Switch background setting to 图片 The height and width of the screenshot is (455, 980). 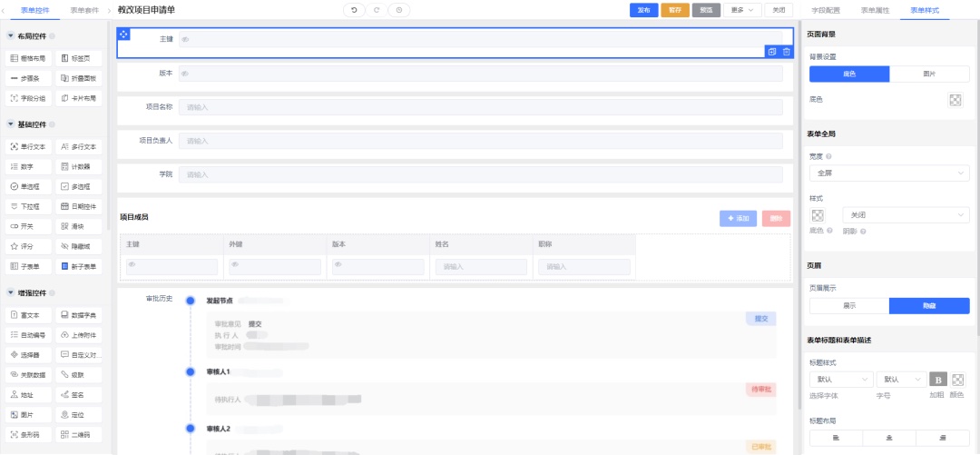(x=929, y=74)
